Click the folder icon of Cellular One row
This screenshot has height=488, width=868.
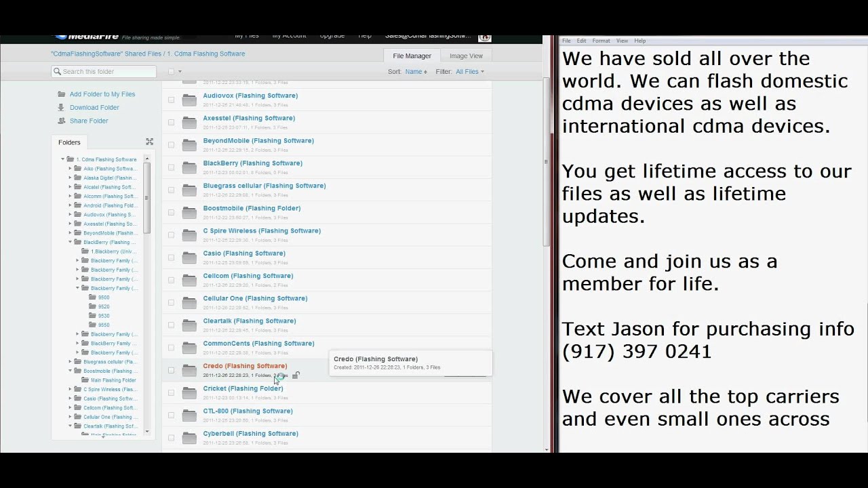189,303
